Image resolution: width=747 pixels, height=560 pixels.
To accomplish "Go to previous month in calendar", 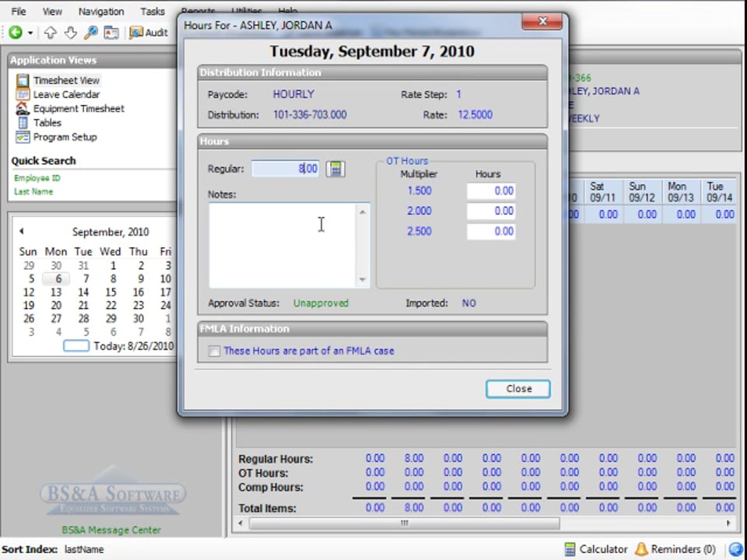I will pyautogui.click(x=22, y=231).
